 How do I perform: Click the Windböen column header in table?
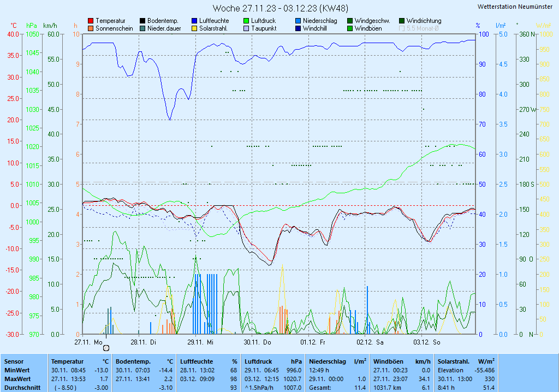pyautogui.click(x=388, y=361)
